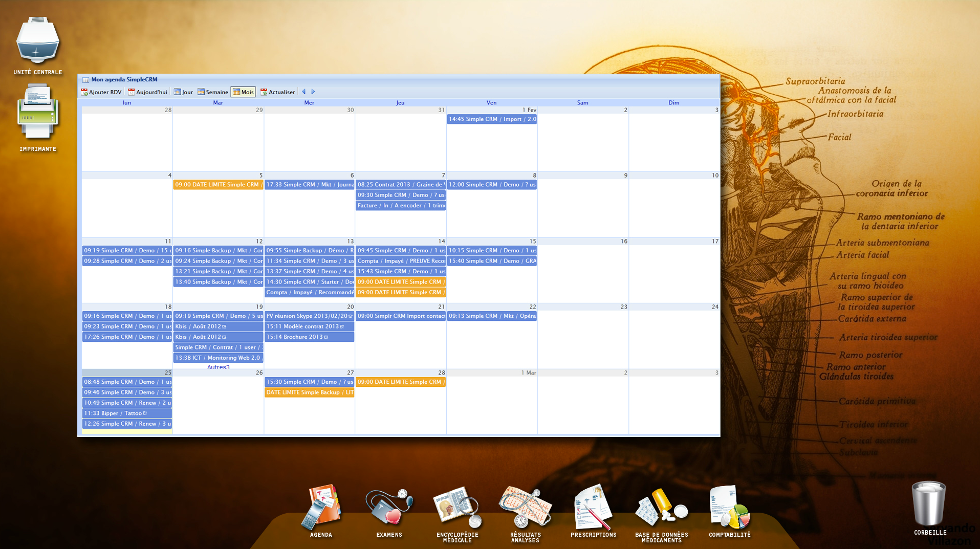The height and width of the screenshot is (549, 980).
Task: Launch the Agenda dock icon
Action: coord(321,511)
